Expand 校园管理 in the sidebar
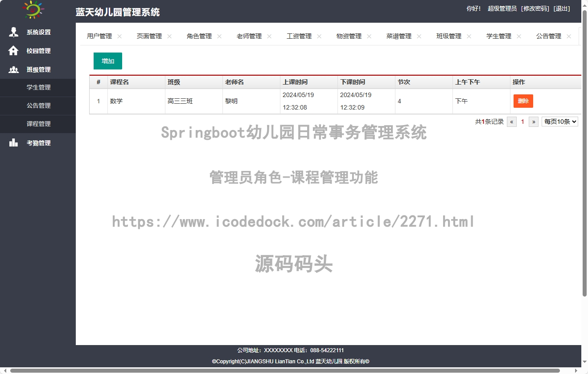Image resolution: width=588 pixels, height=374 pixels. pyautogui.click(x=38, y=51)
